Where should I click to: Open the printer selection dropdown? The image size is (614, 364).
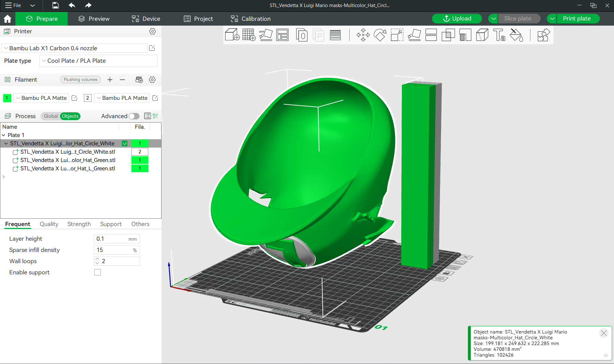74,48
